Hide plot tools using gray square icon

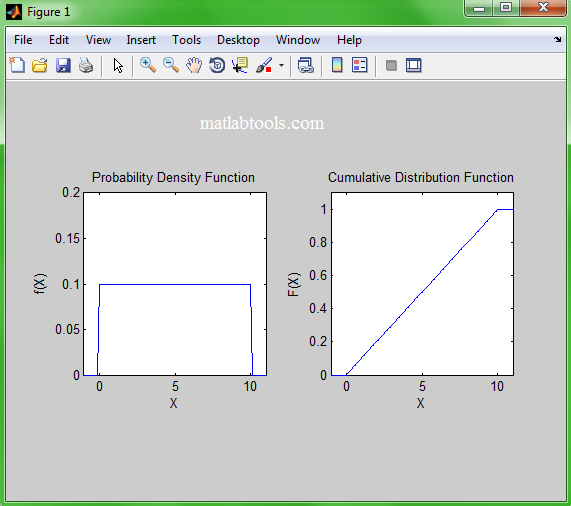click(391, 66)
